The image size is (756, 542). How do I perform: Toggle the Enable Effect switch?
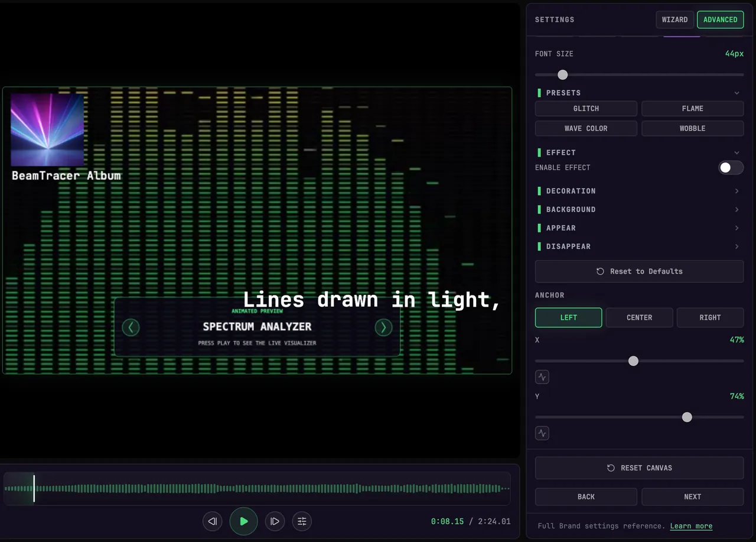click(x=731, y=168)
